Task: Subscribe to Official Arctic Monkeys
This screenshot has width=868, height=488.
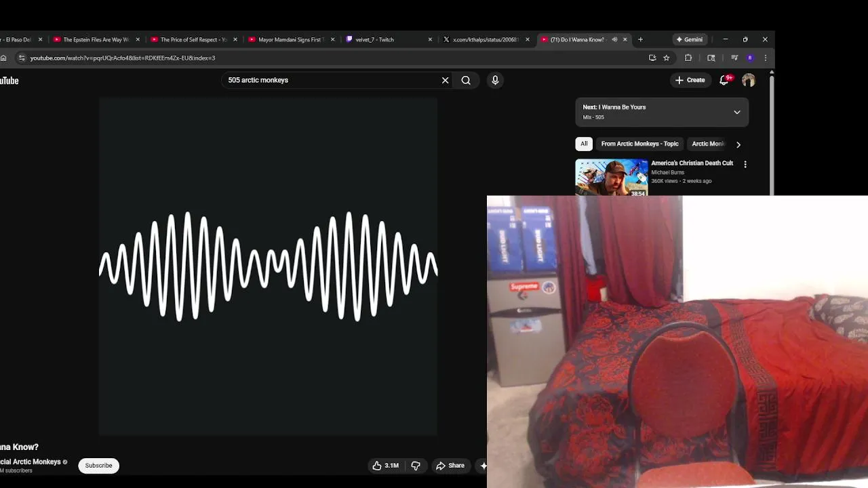Action: [98, 466]
